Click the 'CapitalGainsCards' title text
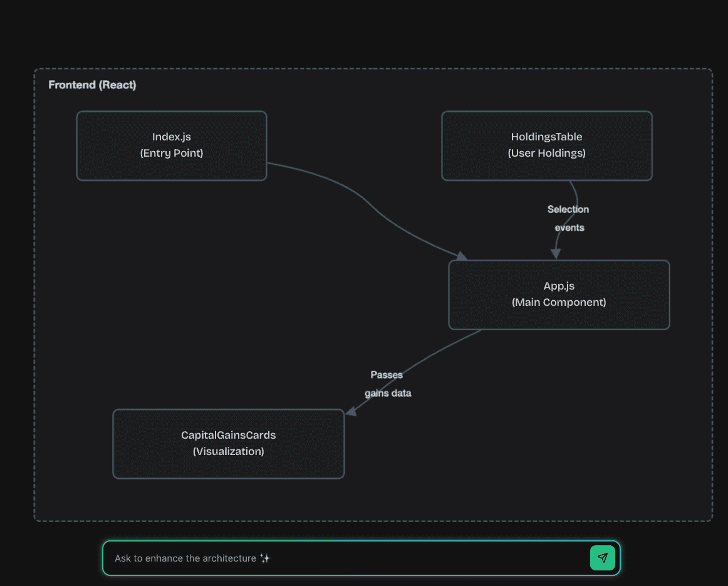 tap(228, 435)
